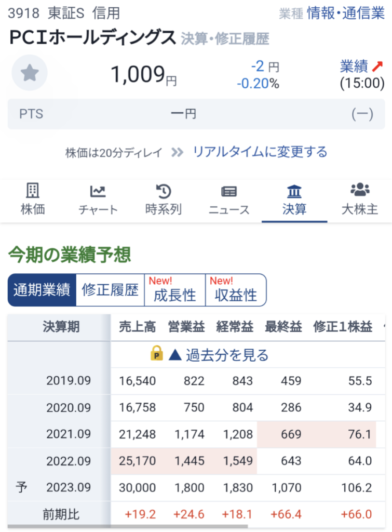The image size is (392, 532).
Task: Open 情報・通信業 industry link
Action: coord(345,14)
